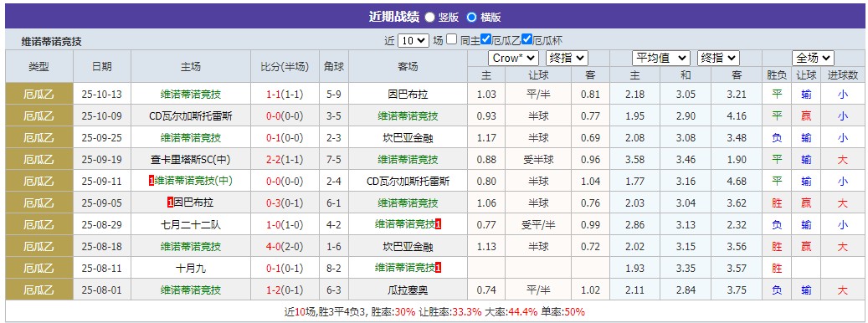868x323 pixels.
Task: Click corner count 5-9
Action: click(334, 94)
